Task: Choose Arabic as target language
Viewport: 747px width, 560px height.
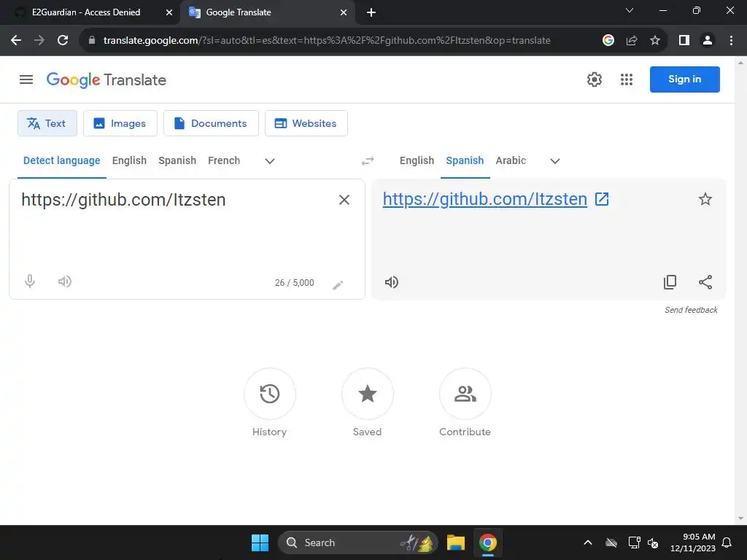Action: (x=511, y=160)
